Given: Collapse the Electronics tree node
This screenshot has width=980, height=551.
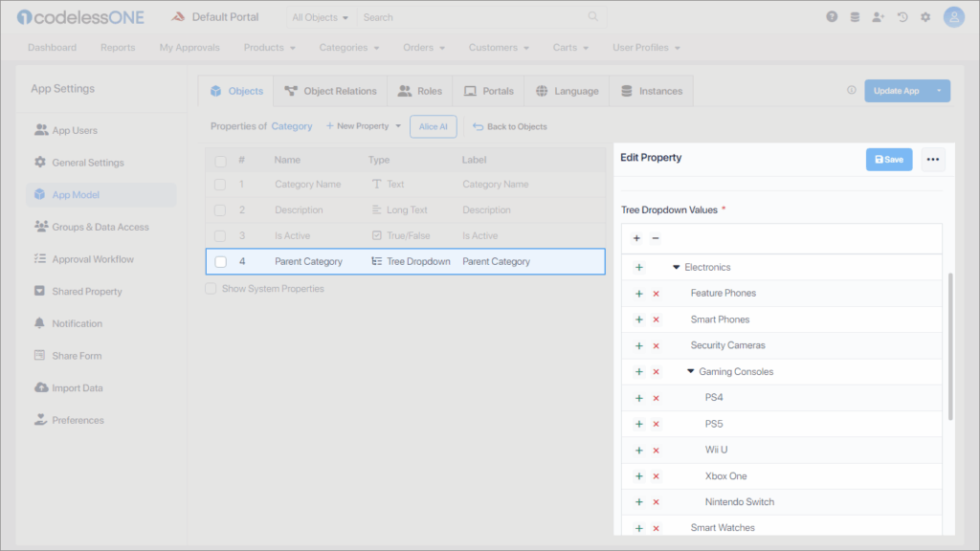Looking at the screenshot, I should (x=676, y=268).
